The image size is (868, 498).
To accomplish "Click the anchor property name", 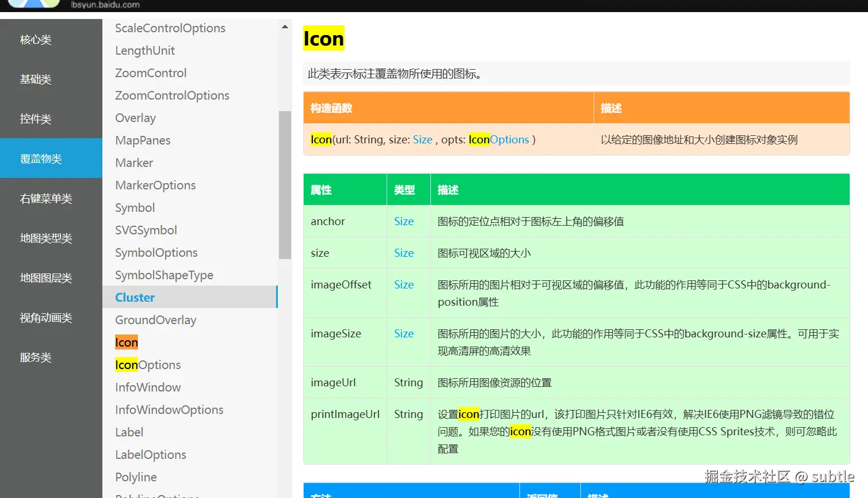I will [328, 221].
